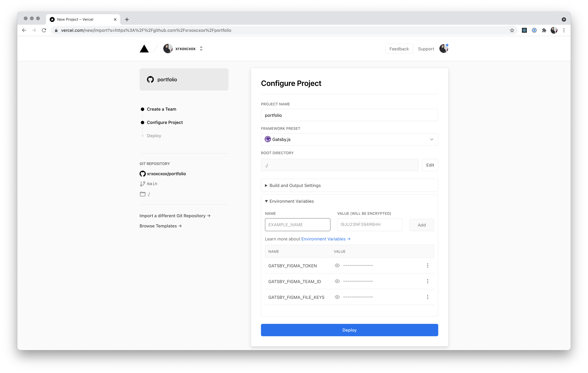Switch to the New Project – Vercel tab
The image size is (588, 373).
coord(75,19)
